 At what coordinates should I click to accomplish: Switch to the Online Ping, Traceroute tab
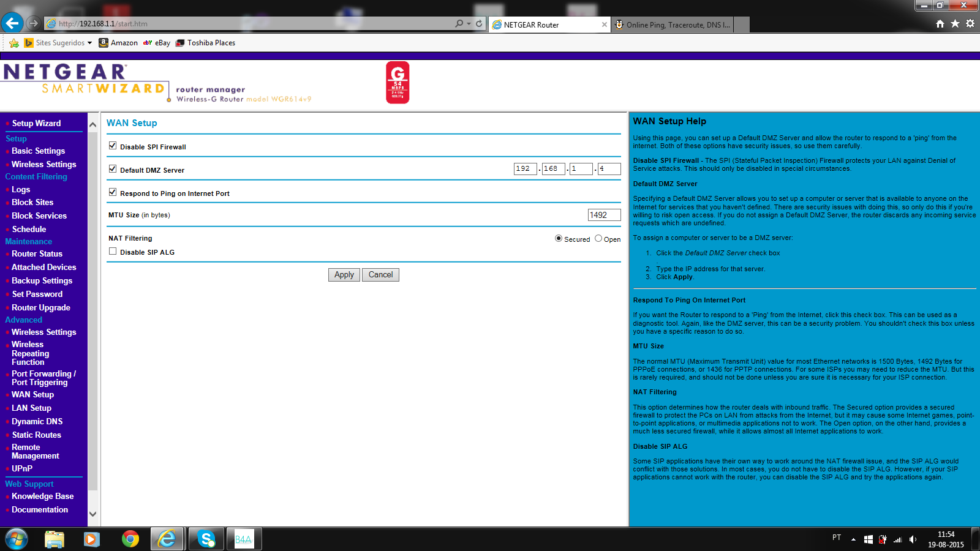tap(672, 24)
